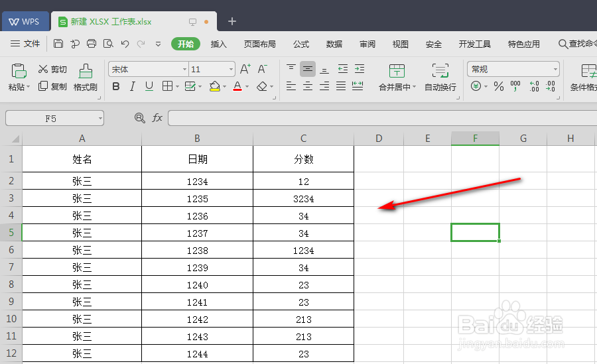
Task: Open the WPS home tab
Action: (x=25, y=21)
